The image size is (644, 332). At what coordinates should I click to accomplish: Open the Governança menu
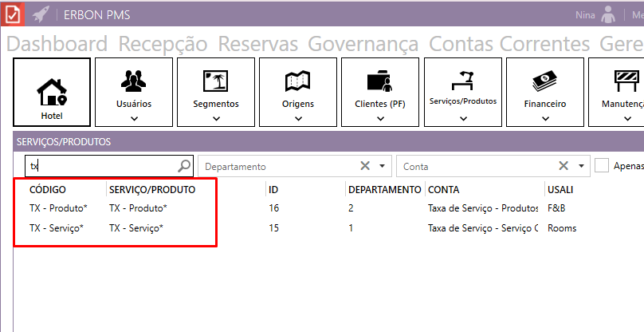pos(363,44)
